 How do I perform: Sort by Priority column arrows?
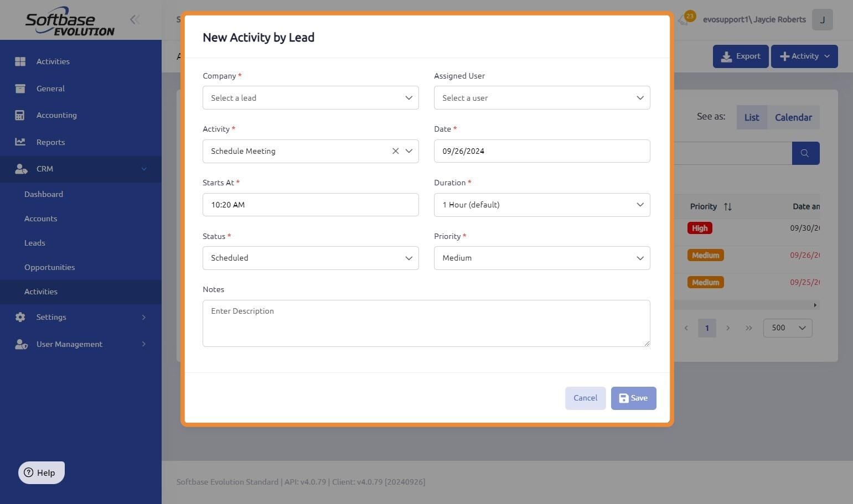[727, 206]
